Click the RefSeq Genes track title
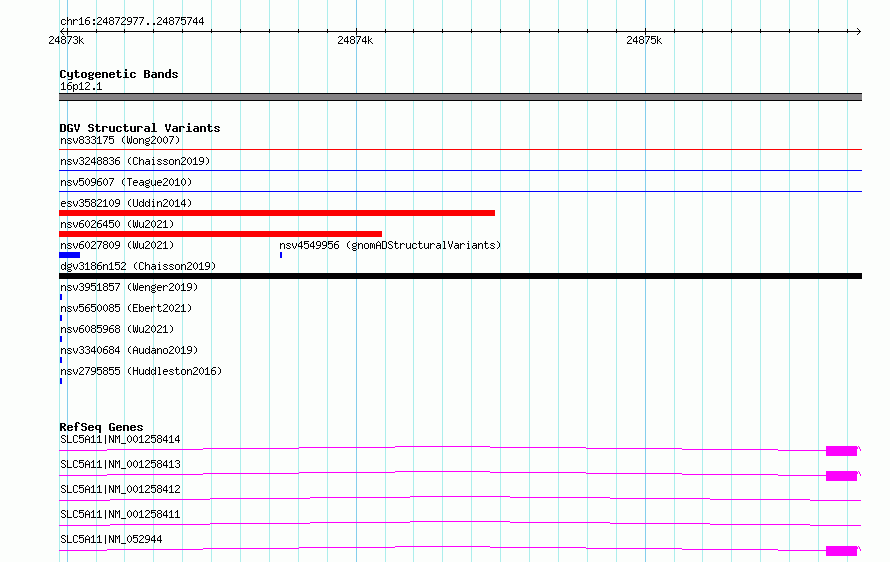 pyautogui.click(x=101, y=427)
